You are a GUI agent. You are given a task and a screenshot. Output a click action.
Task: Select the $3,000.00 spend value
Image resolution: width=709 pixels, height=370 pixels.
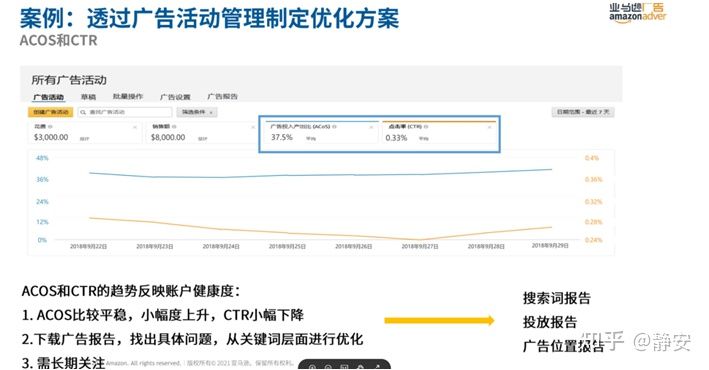(51, 137)
